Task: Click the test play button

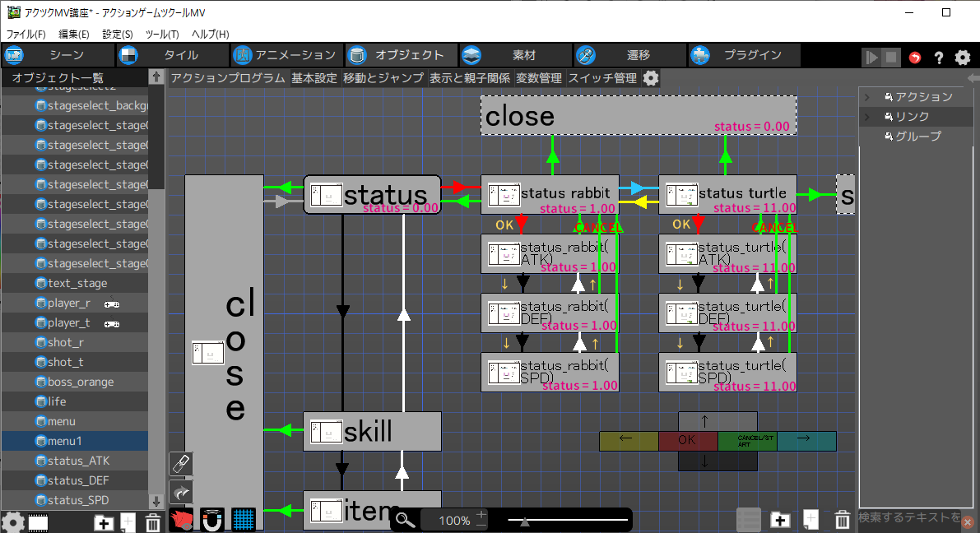Action: coord(871,58)
